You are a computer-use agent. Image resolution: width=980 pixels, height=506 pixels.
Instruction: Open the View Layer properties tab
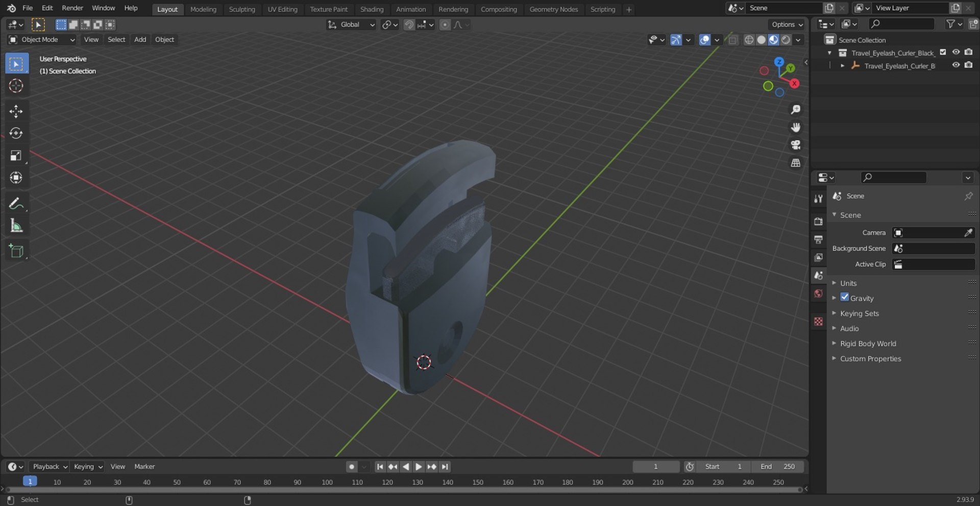[x=819, y=257]
